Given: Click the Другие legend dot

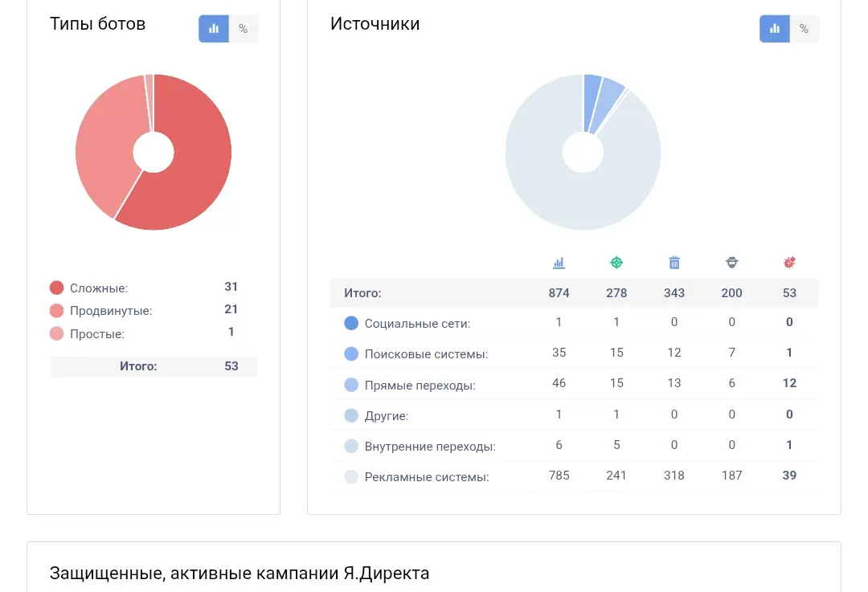Looking at the screenshot, I should (351, 415).
